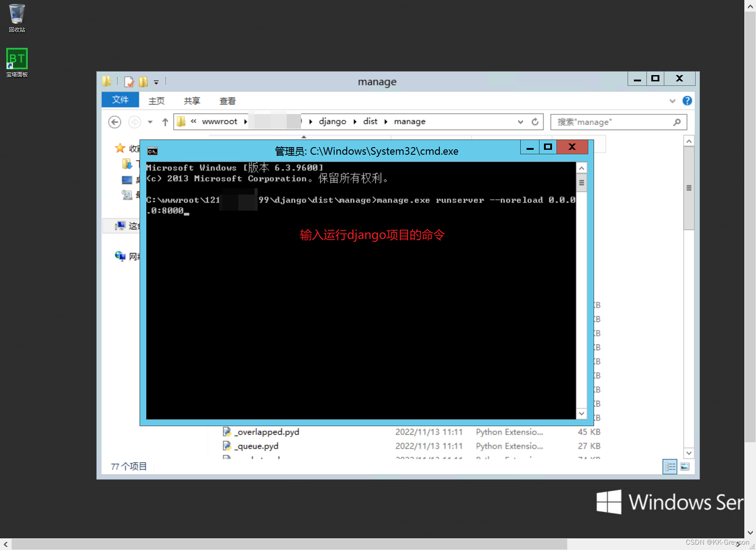This screenshot has width=756, height=550.
Task: Open the File (文件) menu
Action: click(x=120, y=100)
